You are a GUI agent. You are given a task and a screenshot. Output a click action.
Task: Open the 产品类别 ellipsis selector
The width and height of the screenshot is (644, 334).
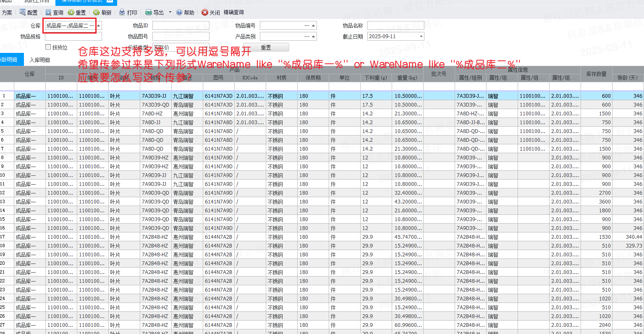(x=307, y=37)
